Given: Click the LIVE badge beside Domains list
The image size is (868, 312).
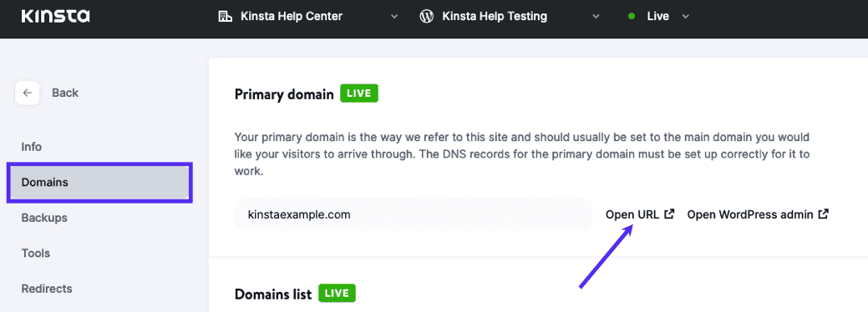Looking at the screenshot, I should pos(337,293).
